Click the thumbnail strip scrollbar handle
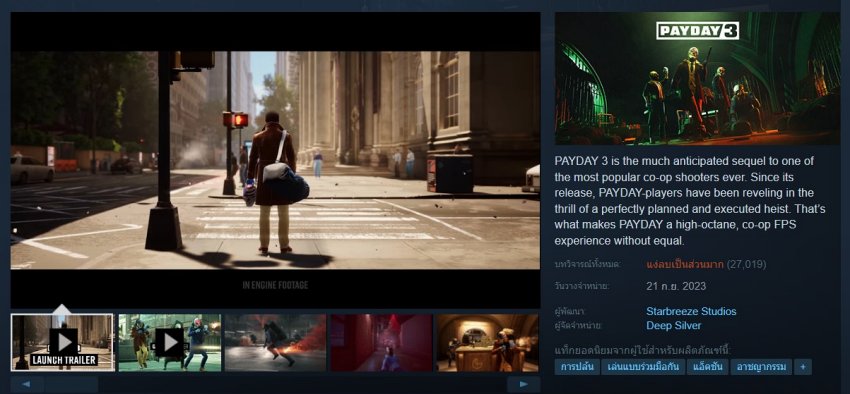850x394 pixels. tap(72, 384)
